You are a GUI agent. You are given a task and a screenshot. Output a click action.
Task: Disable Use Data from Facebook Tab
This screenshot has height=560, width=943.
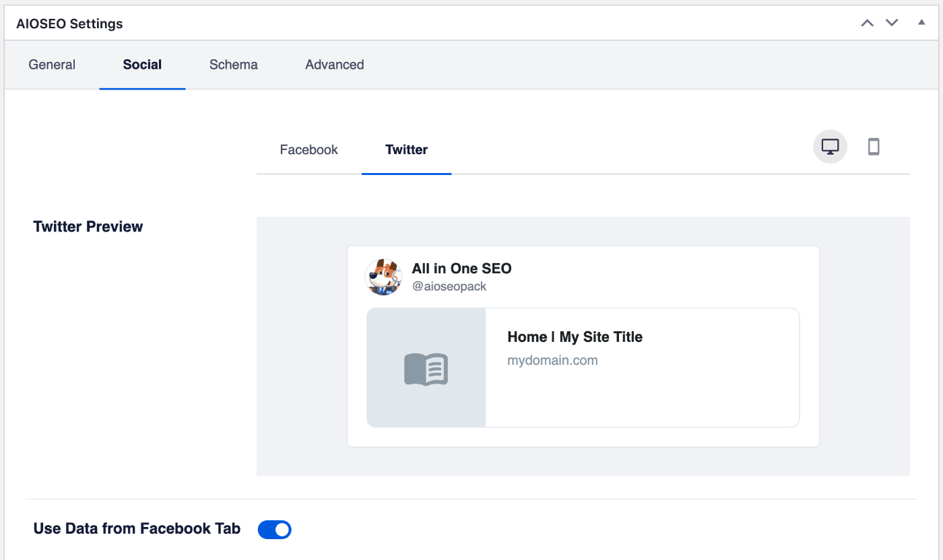point(275,530)
